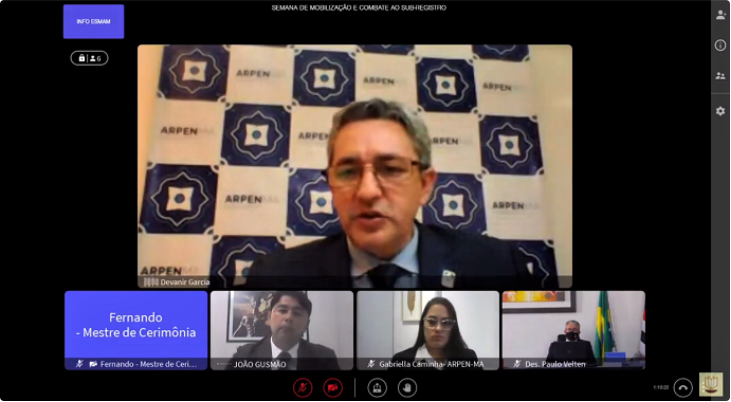Open the share screen option
The width and height of the screenshot is (731, 402).
tap(377, 388)
